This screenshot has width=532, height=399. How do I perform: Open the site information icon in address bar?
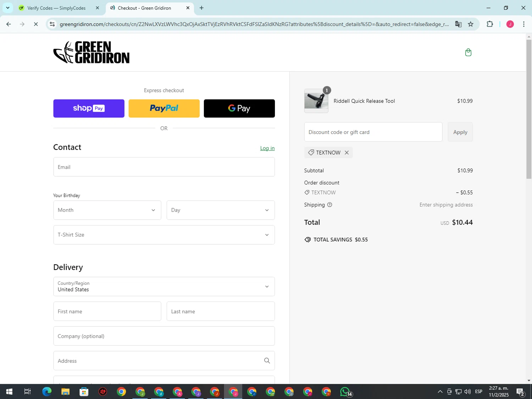(x=52, y=24)
